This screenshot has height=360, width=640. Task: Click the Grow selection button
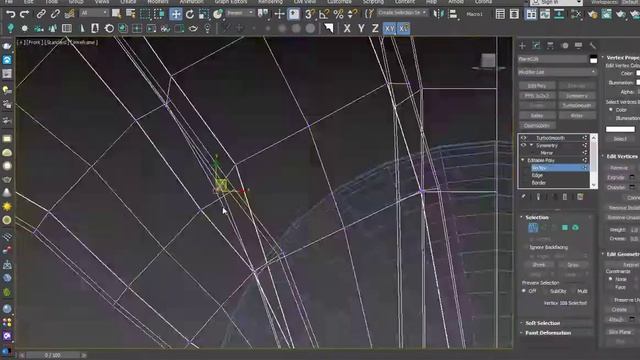tap(573, 265)
